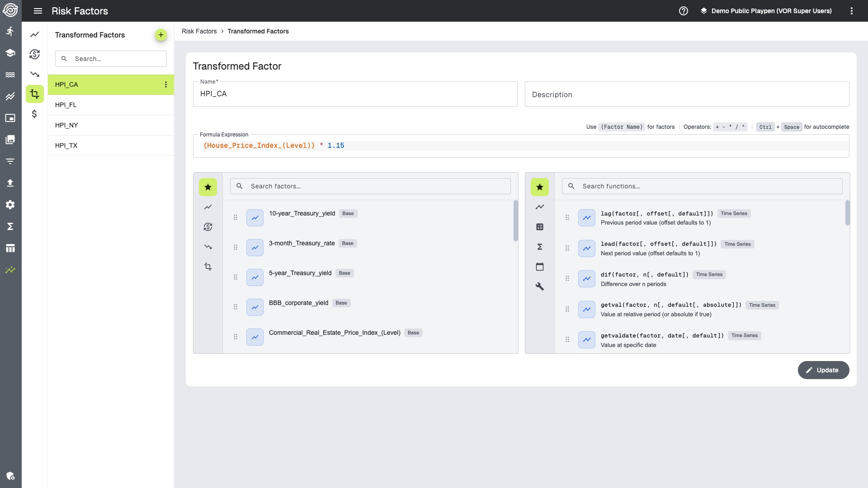This screenshot has width=868, height=488.
Task: Open the top-right vertical dots menu
Action: (x=851, y=11)
